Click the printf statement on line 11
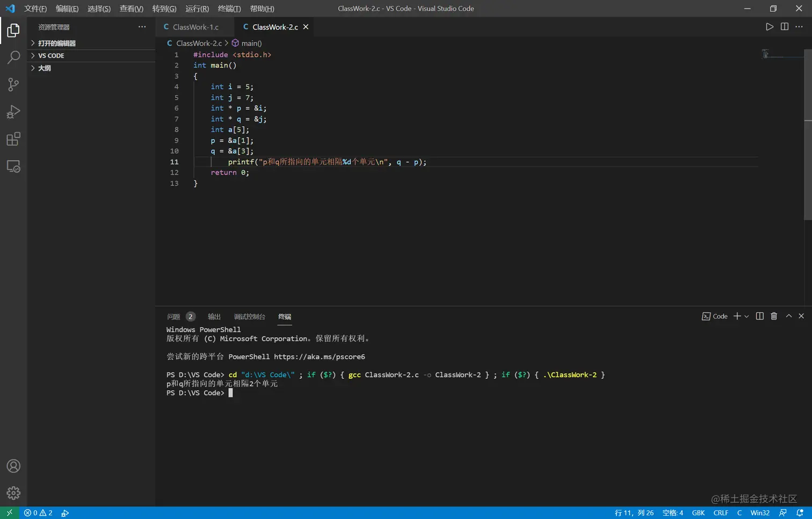This screenshot has height=519, width=812. point(327,162)
